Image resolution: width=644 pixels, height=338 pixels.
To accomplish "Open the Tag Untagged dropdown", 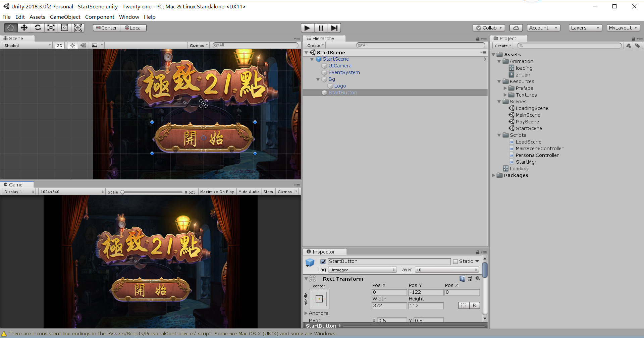I will 362,270.
